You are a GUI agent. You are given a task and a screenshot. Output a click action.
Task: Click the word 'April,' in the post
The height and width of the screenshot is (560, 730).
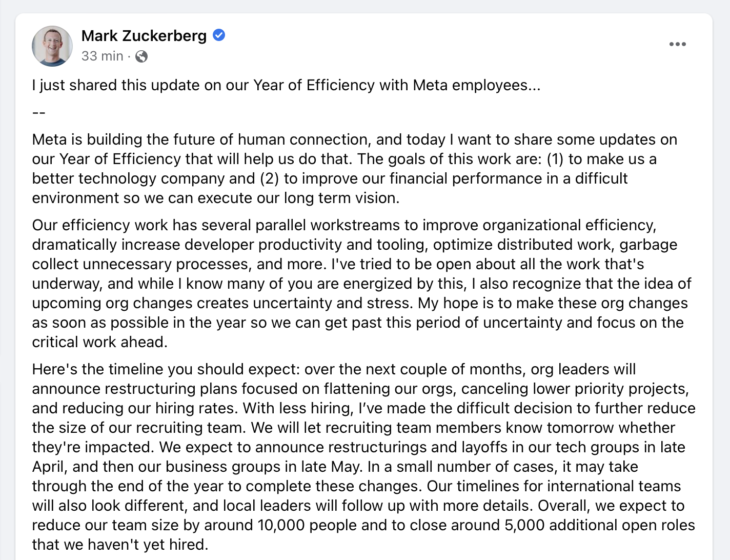(50, 467)
